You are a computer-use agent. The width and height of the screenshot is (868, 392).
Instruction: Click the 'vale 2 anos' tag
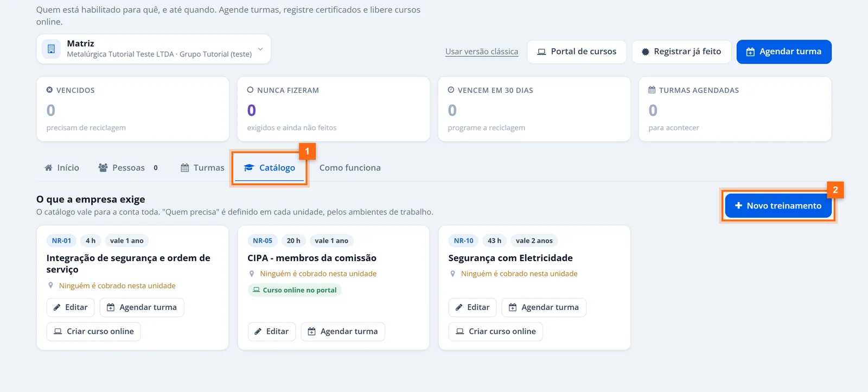[x=534, y=241]
